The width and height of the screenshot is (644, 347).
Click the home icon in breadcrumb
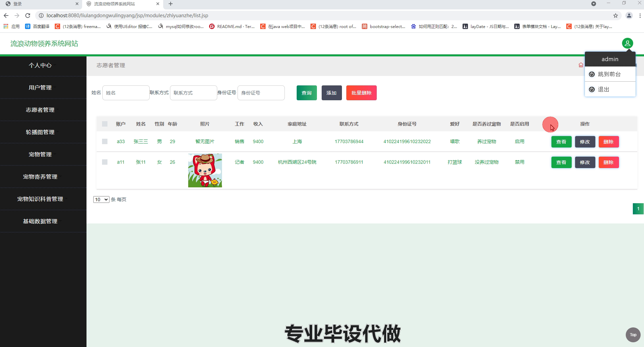[x=581, y=65]
